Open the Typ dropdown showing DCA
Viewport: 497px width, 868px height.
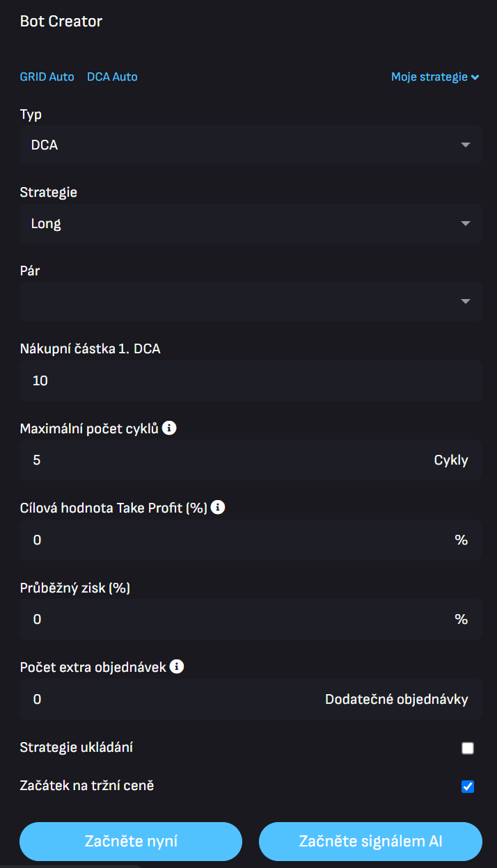tap(251, 145)
